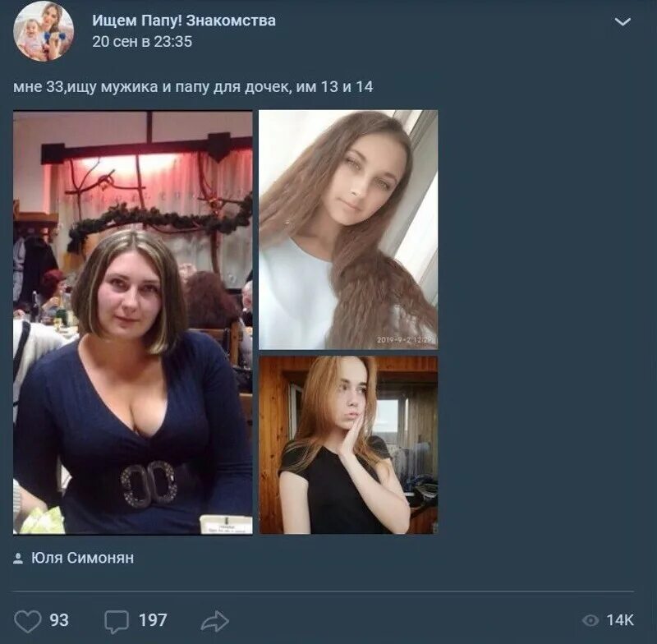The width and height of the screenshot is (657, 644).
Task: Open the post timestamp 20 сен в 23:35
Action: [142, 41]
